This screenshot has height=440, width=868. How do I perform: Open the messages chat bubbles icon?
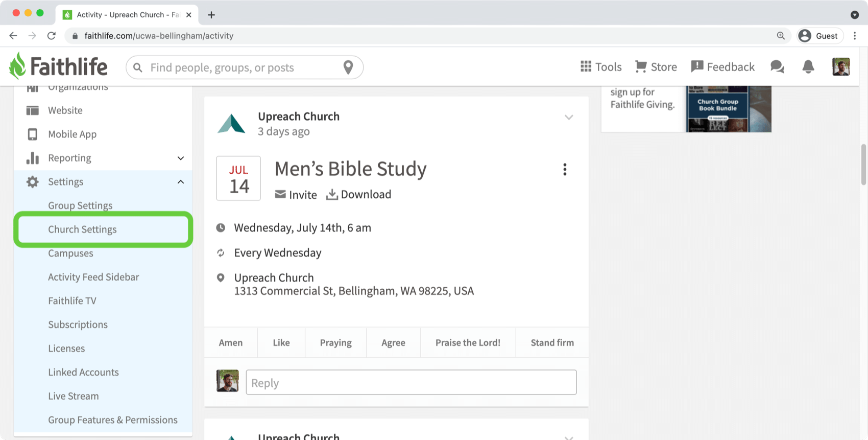pos(777,67)
